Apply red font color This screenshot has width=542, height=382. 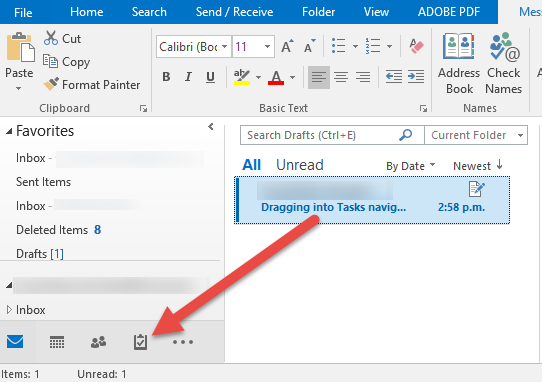(276, 77)
